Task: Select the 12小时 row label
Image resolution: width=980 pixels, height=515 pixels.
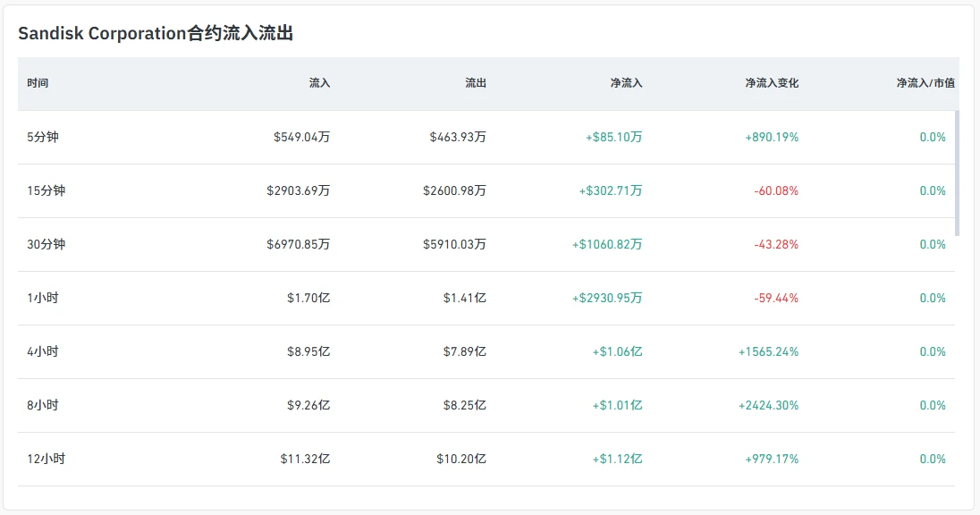Action: (x=46, y=460)
